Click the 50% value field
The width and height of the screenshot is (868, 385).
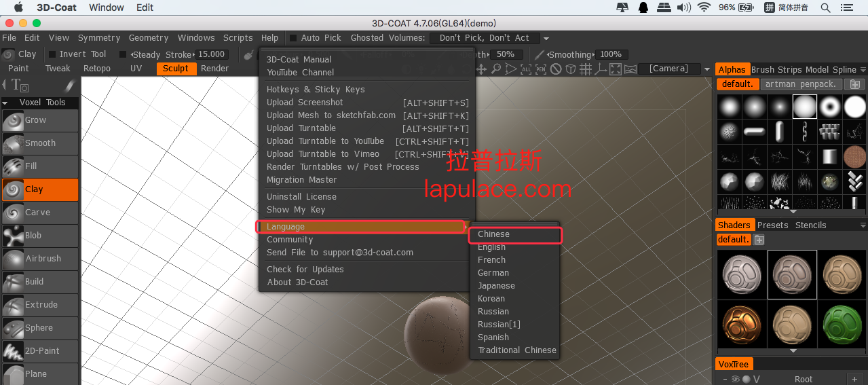[506, 54]
